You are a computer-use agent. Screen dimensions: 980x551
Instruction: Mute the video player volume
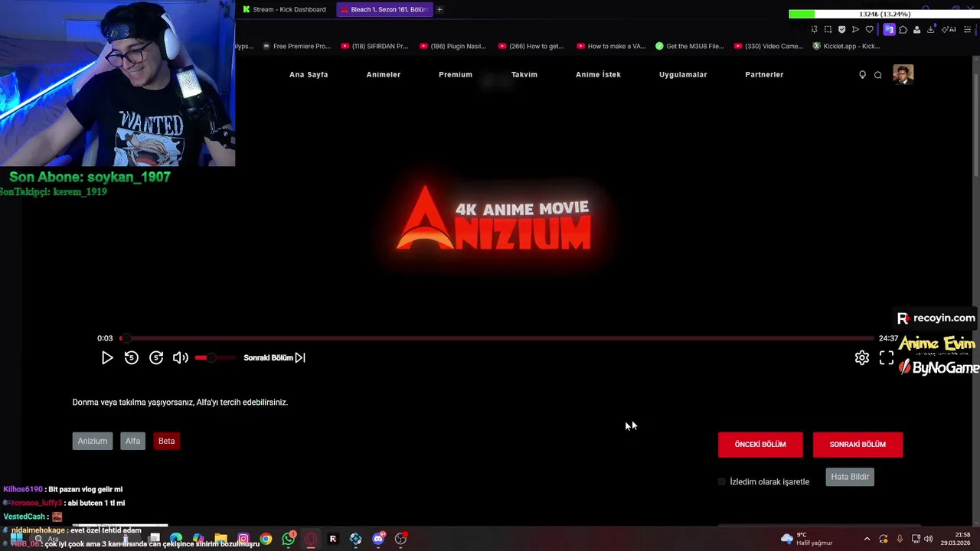tap(181, 357)
